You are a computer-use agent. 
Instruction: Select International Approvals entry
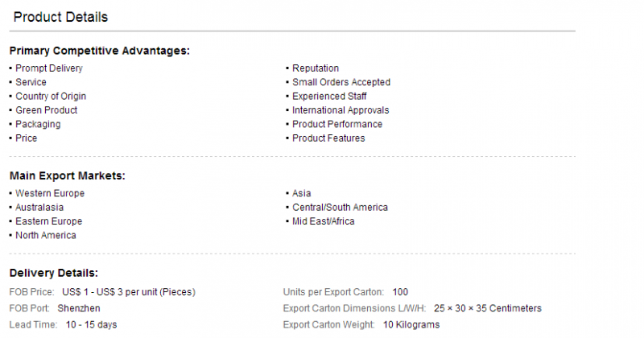pos(341,110)
